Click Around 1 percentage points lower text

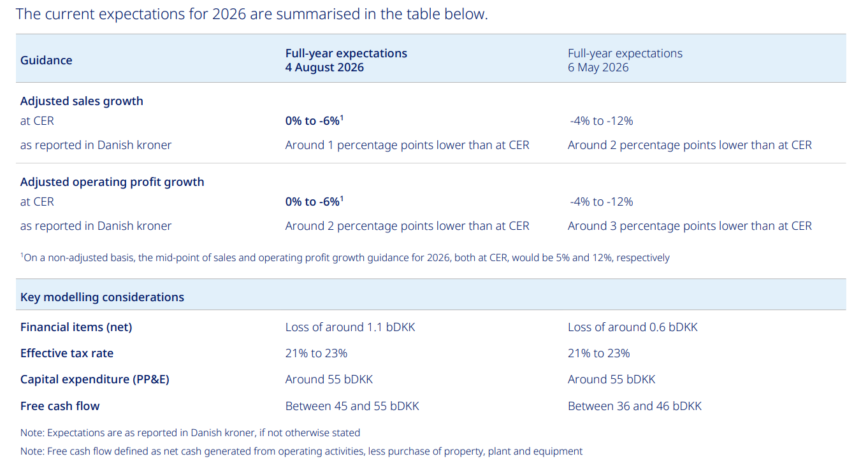click(407, 145)
